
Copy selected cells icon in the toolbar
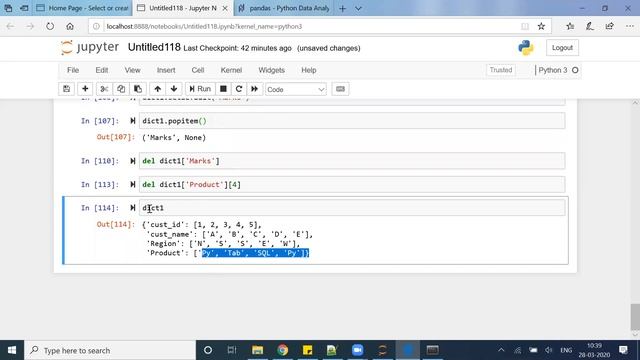point(121,89)
